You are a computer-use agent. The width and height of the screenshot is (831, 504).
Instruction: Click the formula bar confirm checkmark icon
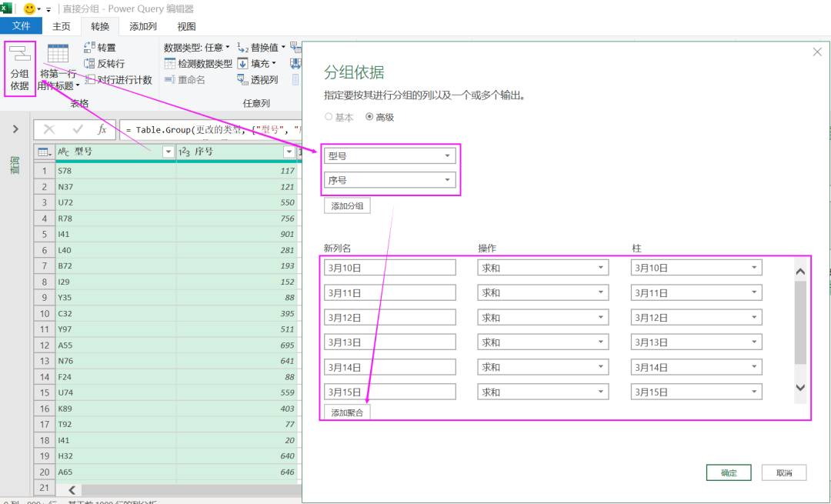tap(78, 129)
